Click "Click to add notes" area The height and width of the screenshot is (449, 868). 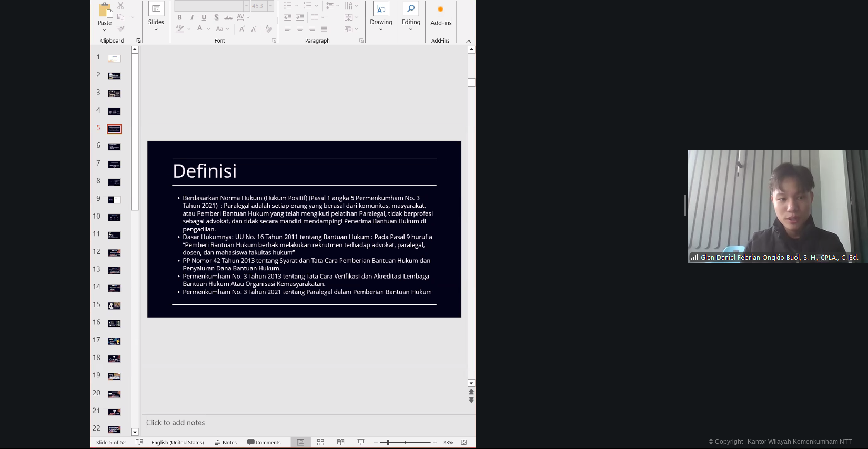coord(176,423)
